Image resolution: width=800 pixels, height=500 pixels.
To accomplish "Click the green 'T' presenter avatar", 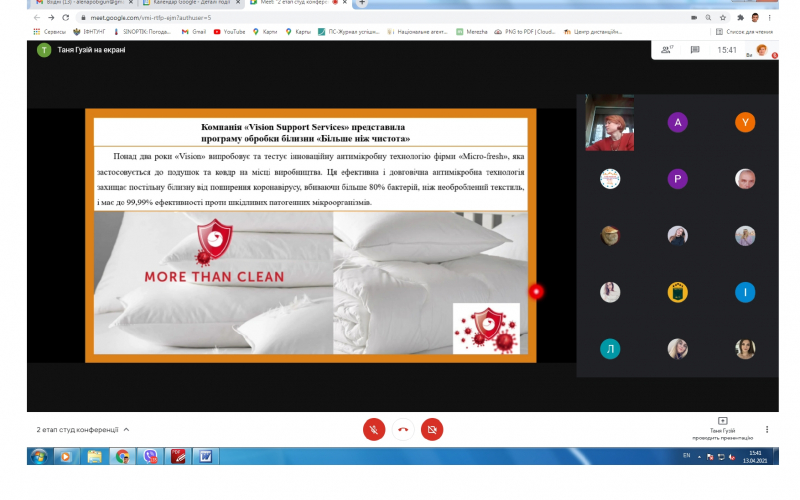I will [x=44, y=50].
